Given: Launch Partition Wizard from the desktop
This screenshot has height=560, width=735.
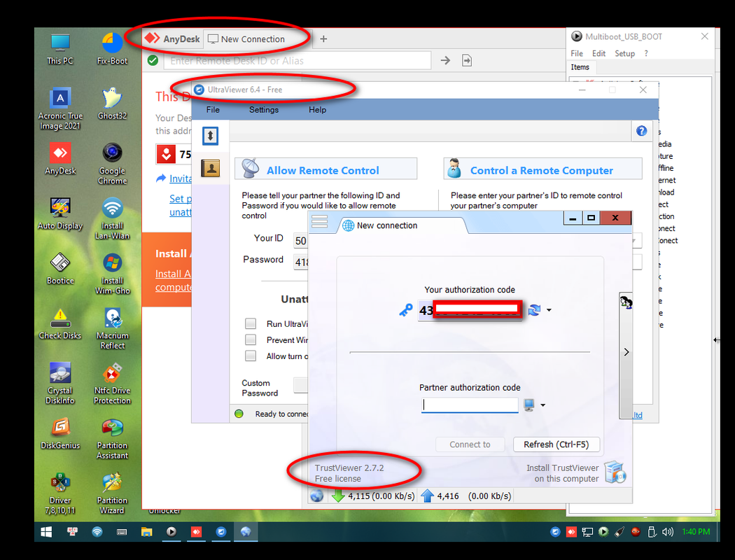Looking at the screenshot, I should (112, 493).
